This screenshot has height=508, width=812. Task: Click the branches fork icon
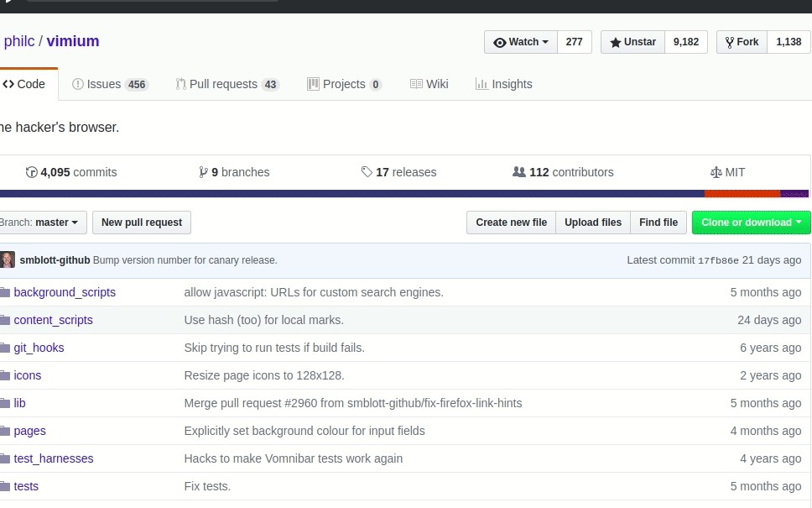tap(203, 172)
